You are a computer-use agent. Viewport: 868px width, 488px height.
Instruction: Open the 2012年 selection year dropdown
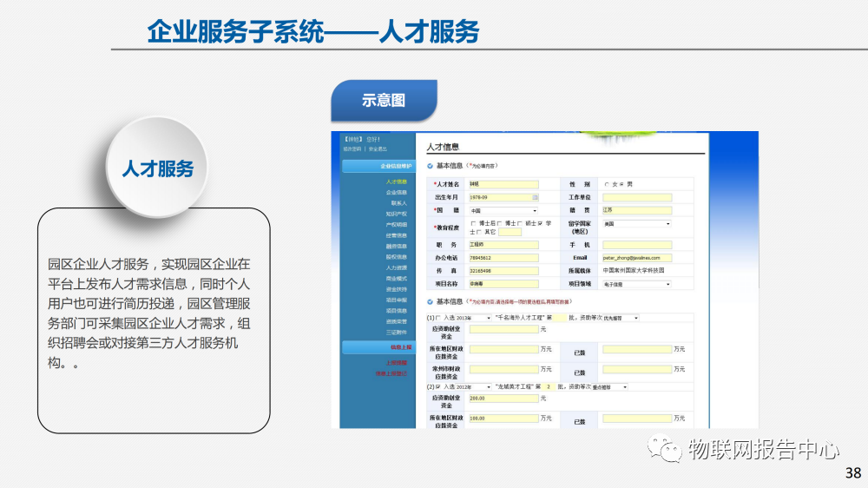[475, 386]
